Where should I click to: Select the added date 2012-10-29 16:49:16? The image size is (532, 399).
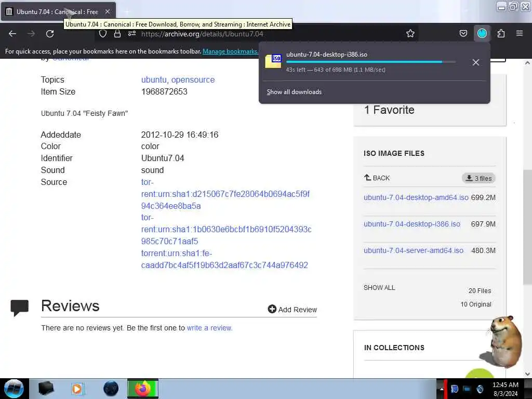click(180, 135)
